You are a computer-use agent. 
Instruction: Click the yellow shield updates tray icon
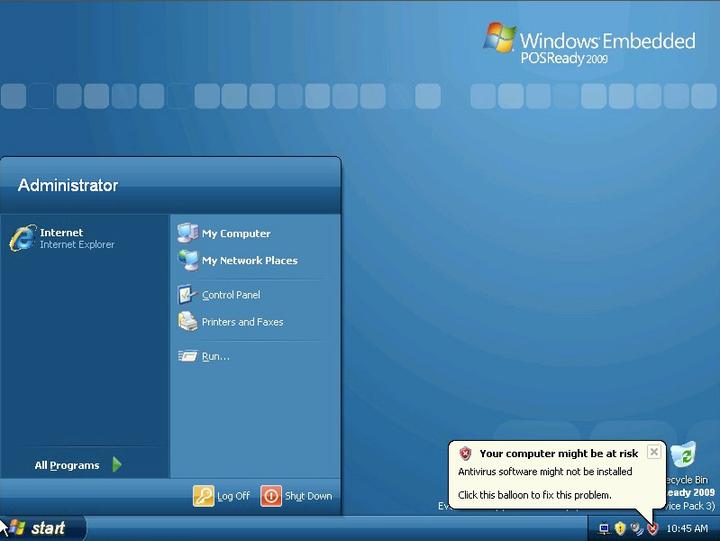620,528
